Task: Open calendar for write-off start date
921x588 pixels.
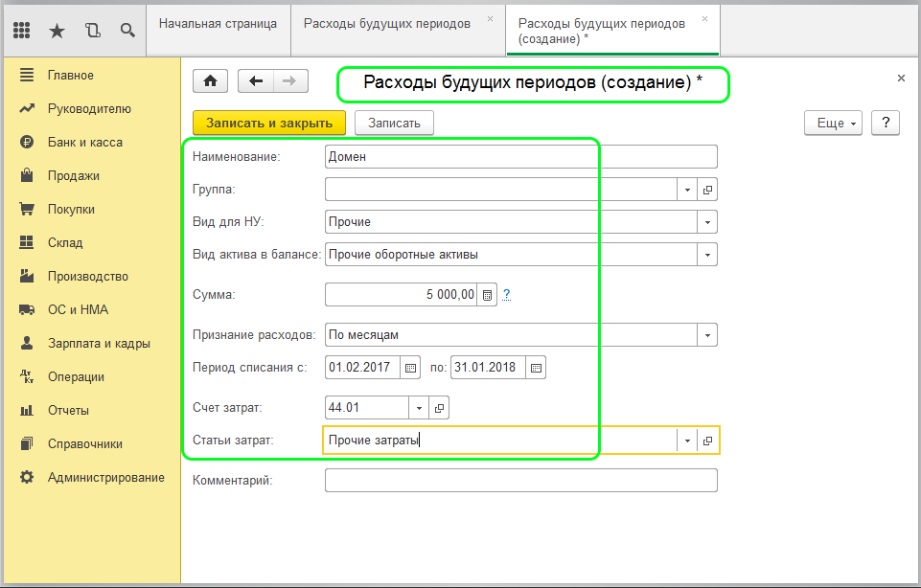Action: (x=410, y=368)
